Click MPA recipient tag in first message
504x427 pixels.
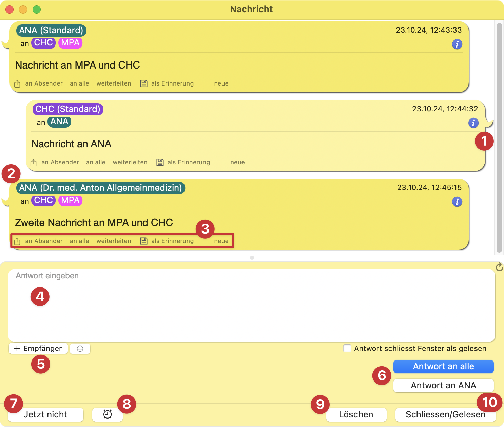point(71,43)
